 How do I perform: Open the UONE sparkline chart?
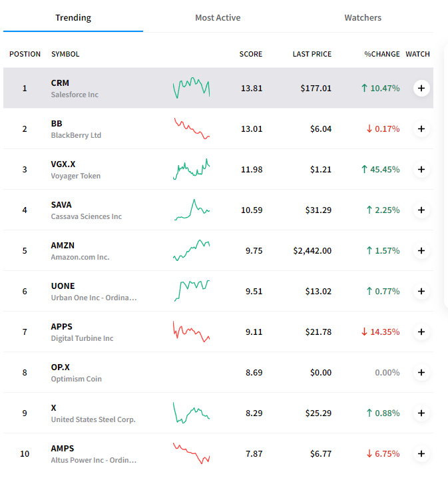[x=192, y=291]
